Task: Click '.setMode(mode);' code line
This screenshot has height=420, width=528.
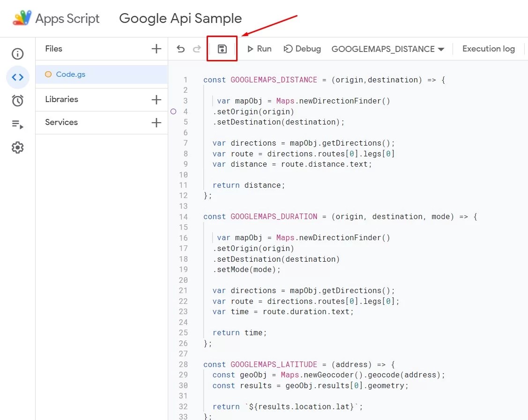Action: (246, 270)
